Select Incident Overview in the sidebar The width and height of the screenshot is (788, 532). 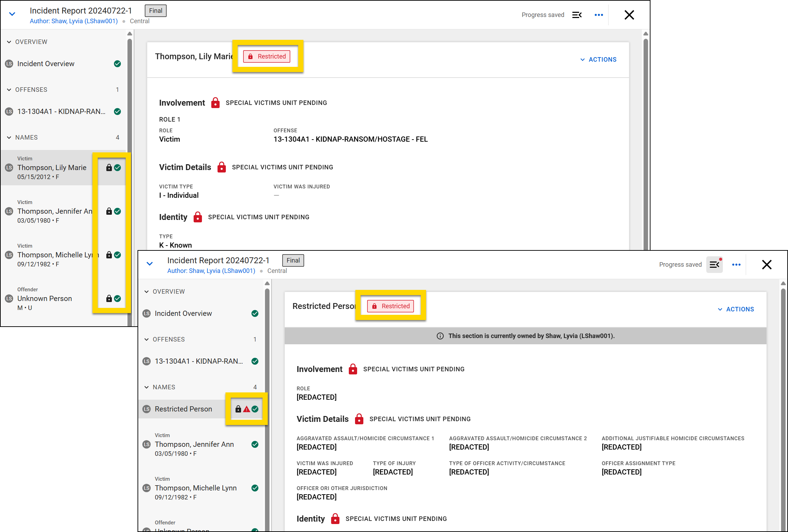click(45, 63)
